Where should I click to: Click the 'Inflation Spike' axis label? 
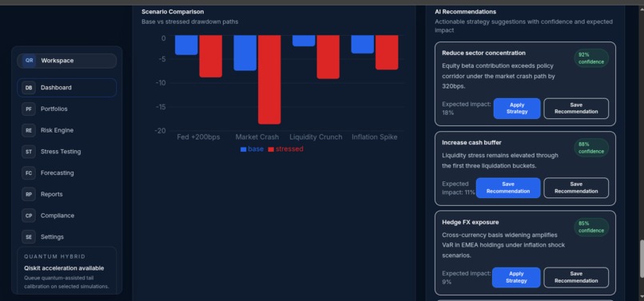[375, 137]
